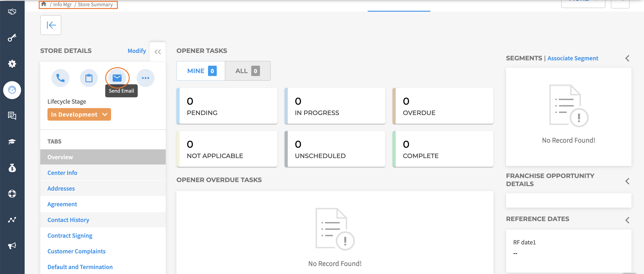Click the RF date1 reference label
The height and width of the screenshot is (274, 644).
[x=524, y=242]
